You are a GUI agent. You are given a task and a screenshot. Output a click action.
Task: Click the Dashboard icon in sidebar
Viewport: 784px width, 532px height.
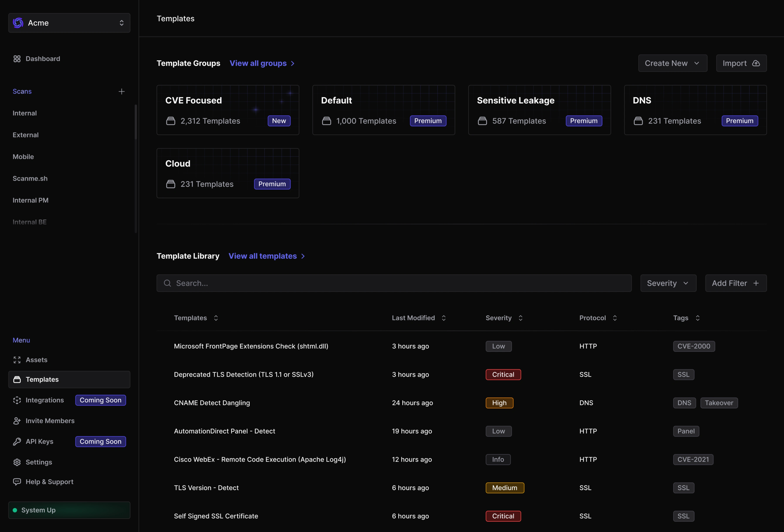pos(17,59)
